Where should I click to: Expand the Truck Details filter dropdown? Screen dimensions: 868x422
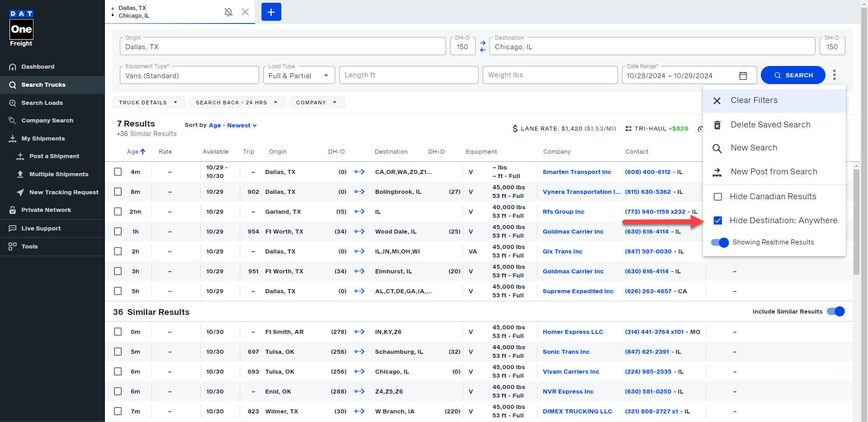149,103
